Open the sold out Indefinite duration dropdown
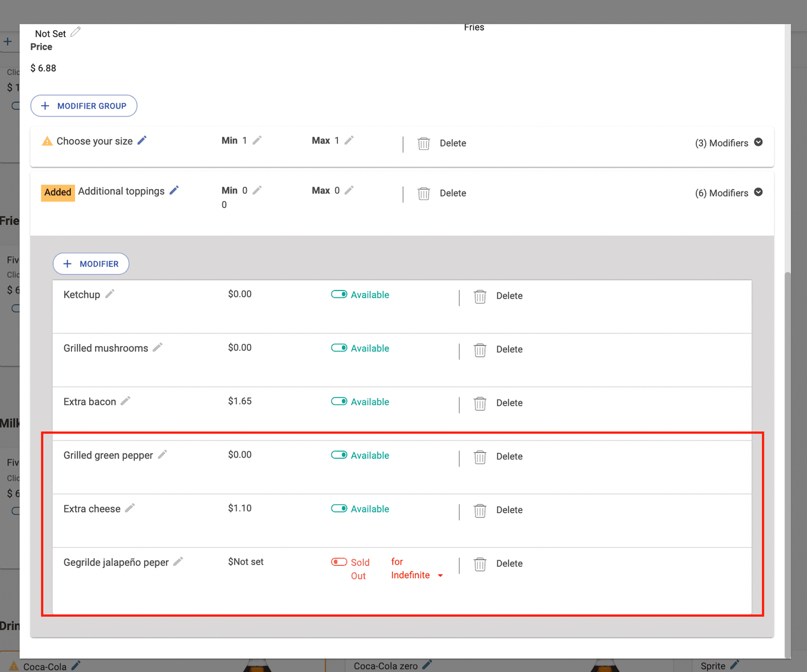 tap(440, 576)
